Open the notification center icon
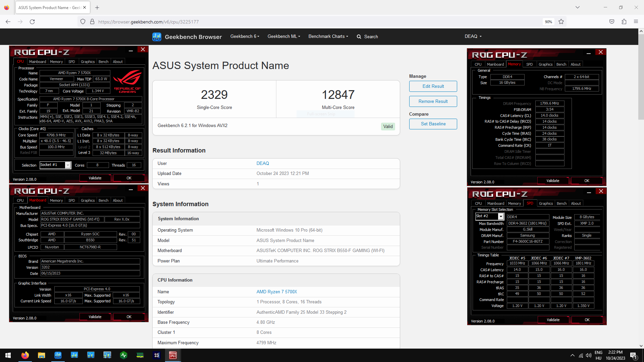Image resolution: width=644 pixels, height=362 pixels. [x=633, y=355]
